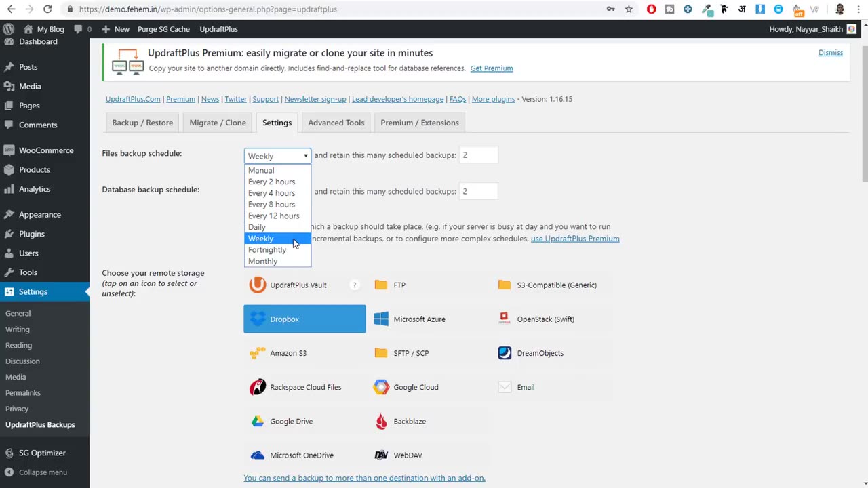This screenshot has height=488, width=868.
Task: Switch to the Backup / Restore tab
Action: pos(142,123)
